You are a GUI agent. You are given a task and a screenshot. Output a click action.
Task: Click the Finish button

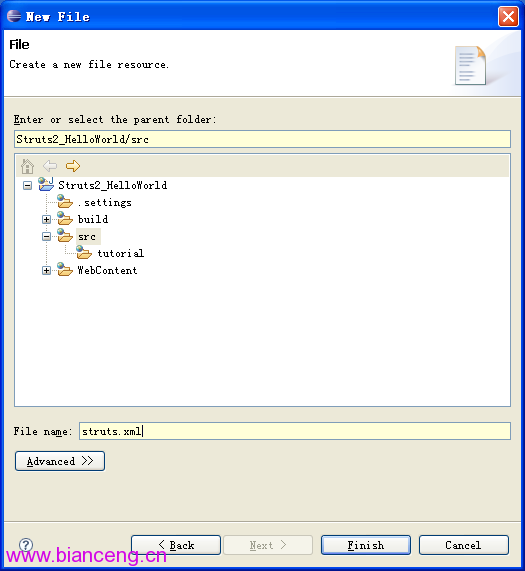tap(366, 545)
